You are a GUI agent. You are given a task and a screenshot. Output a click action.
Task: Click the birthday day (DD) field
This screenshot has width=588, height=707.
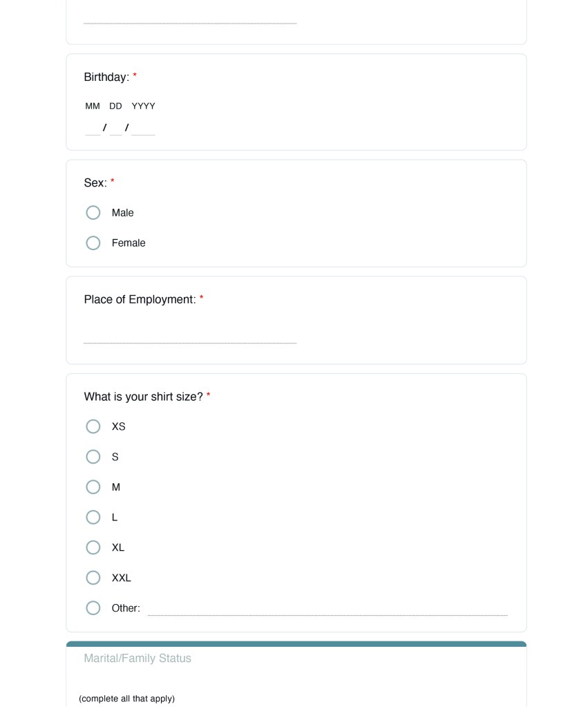click(x=115, y=128)
